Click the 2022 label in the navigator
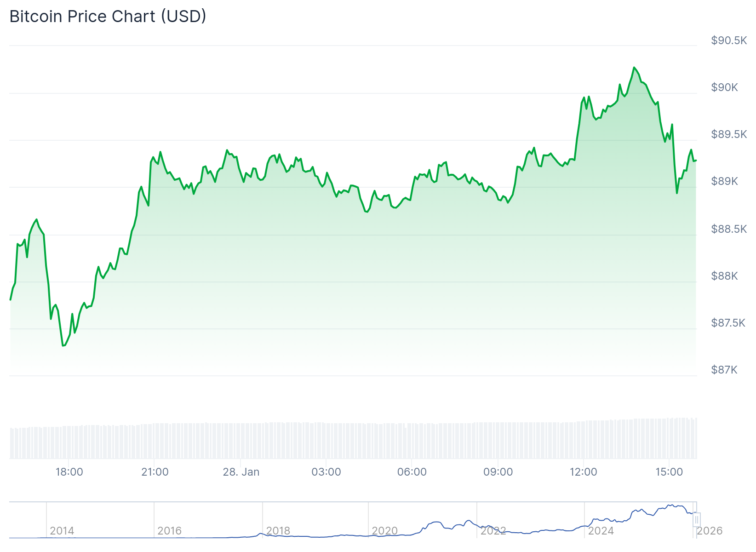Image resolution: width=756 pixels, height=552 pixels. pos(493,531)
